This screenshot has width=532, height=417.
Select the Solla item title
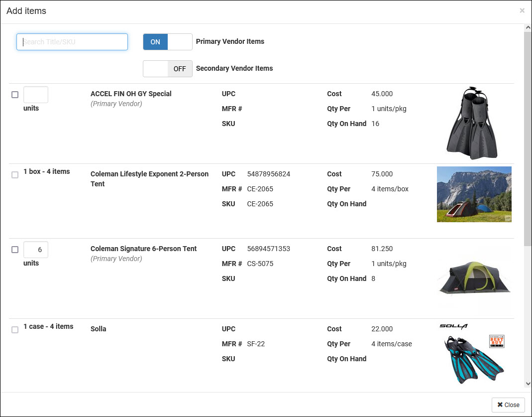[99, 329]
